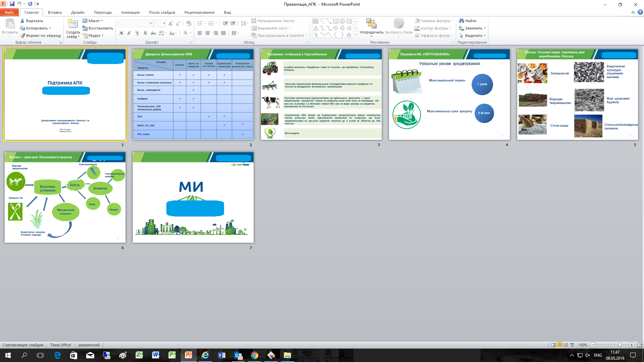Select slide 3 thumbnail Напрямки співпраці

321,95
